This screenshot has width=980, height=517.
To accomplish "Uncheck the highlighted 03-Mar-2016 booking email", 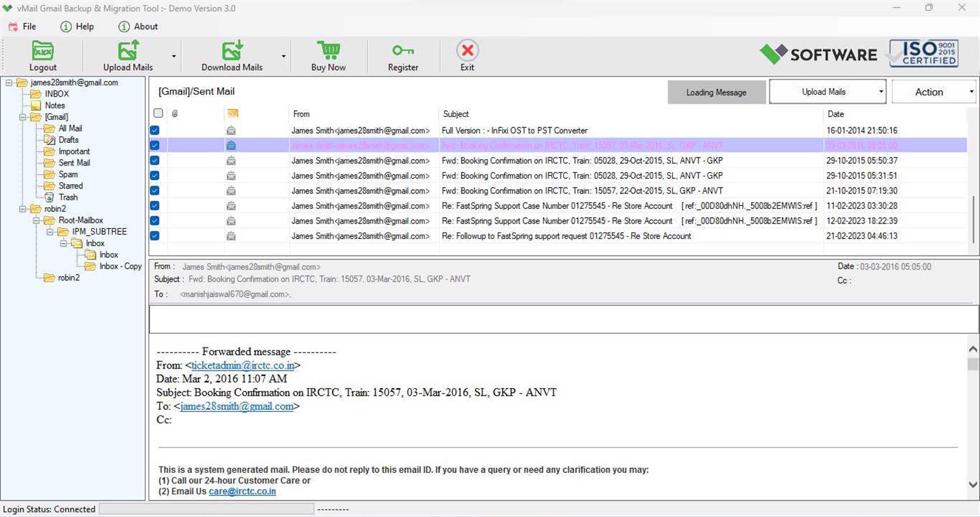I will pyautogui.click(x=155, y=146).
